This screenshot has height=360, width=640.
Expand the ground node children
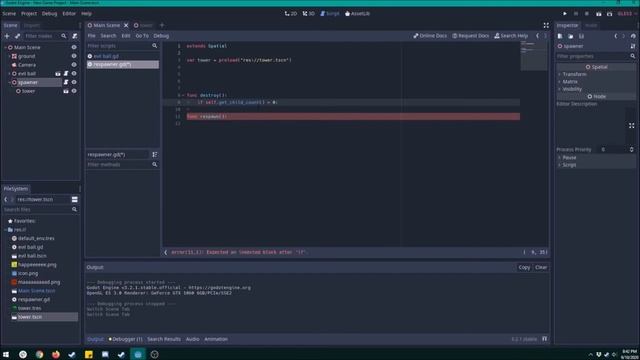coord(10,56)
